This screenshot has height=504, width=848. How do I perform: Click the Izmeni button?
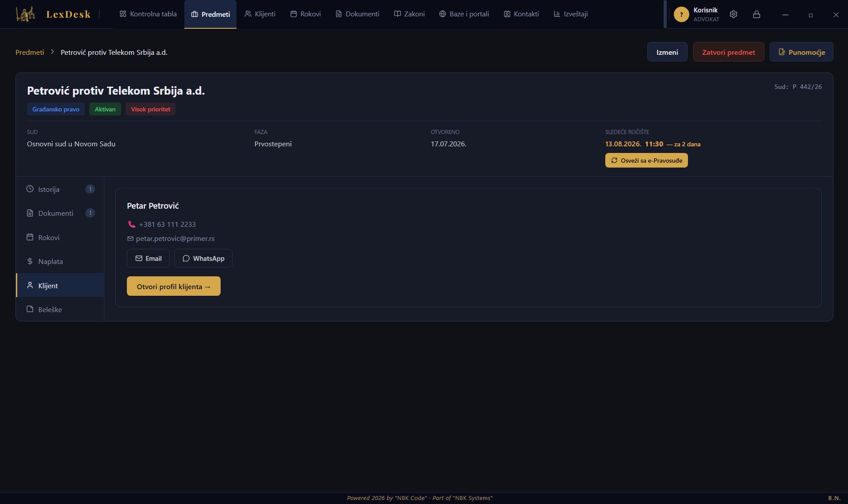667,52
